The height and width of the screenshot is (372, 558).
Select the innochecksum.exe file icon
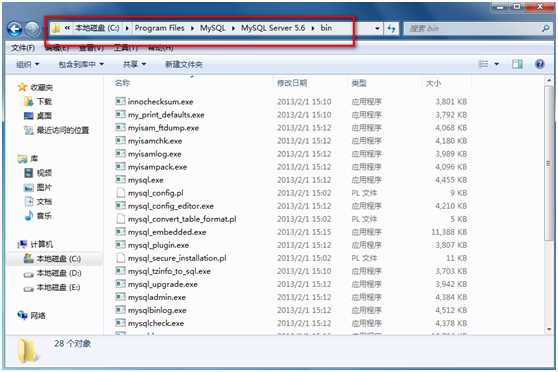point(121,101)
